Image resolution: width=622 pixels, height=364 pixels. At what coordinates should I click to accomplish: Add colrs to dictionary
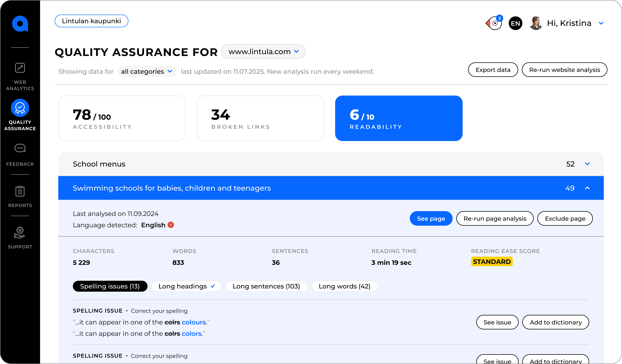click(556, 322)
